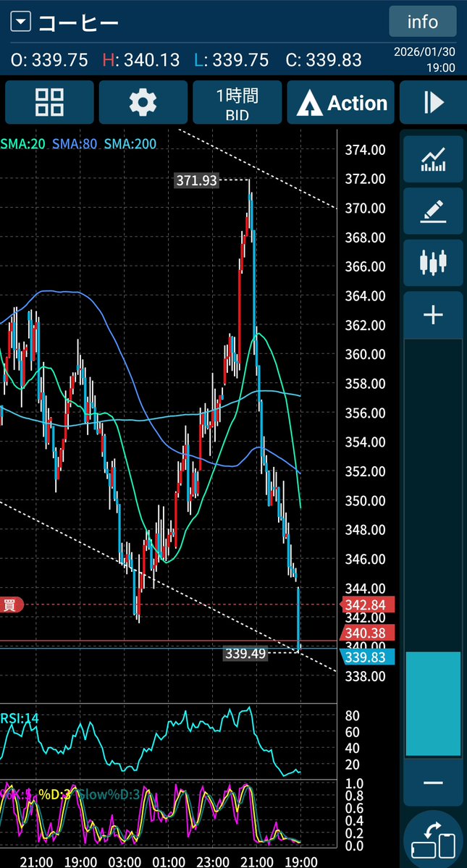This screenshot has width=467, height=868.
Task: Zoom out with minus button
Action: click(x=433, y=782)
